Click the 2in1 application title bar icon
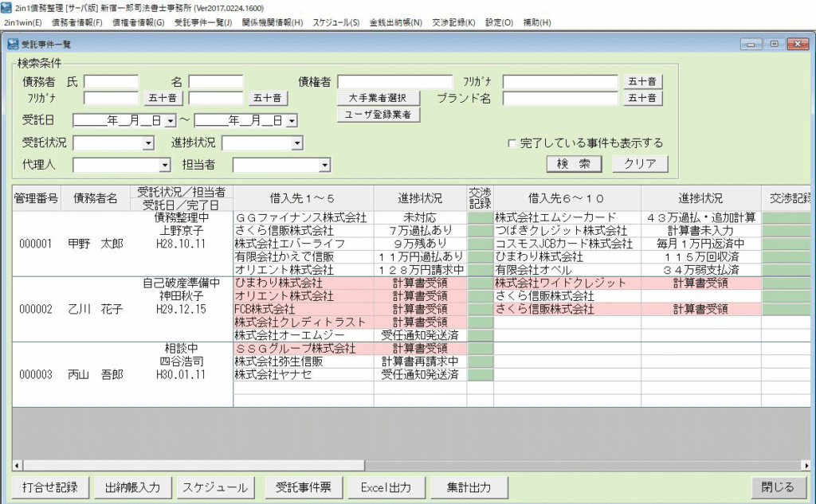This screenshot has height=504, width=816. [6, 7]
